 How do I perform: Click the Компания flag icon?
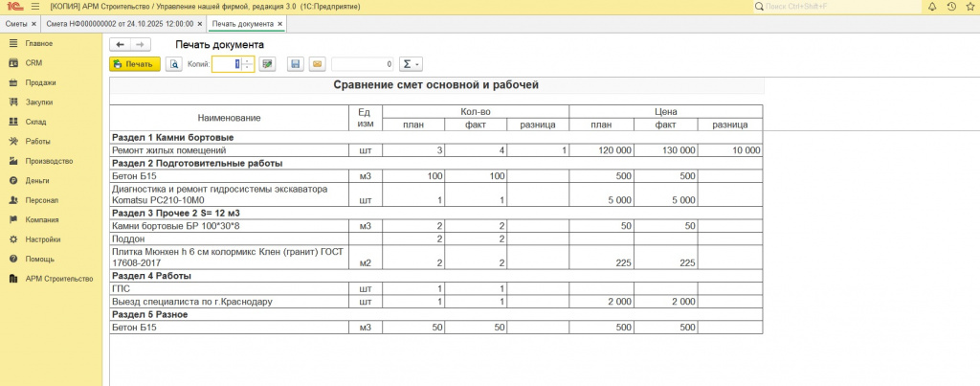point(13,219)
